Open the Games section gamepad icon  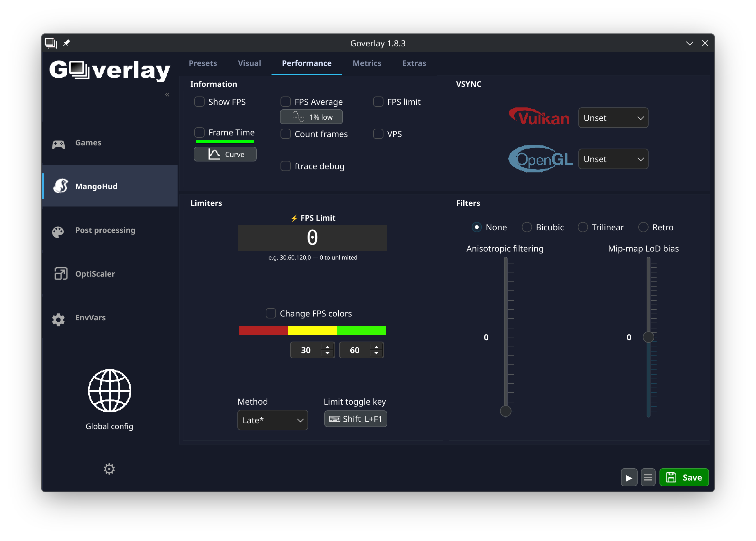coord(58,144)
